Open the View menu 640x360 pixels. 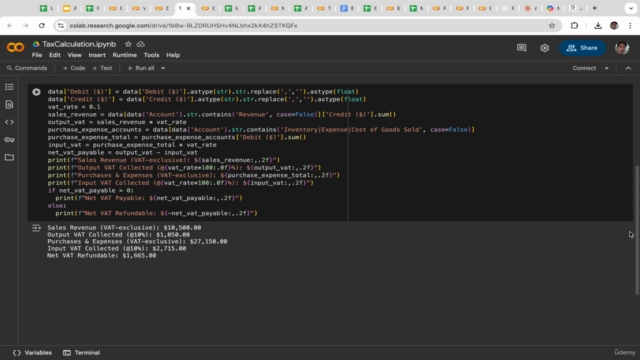(74, 55)
